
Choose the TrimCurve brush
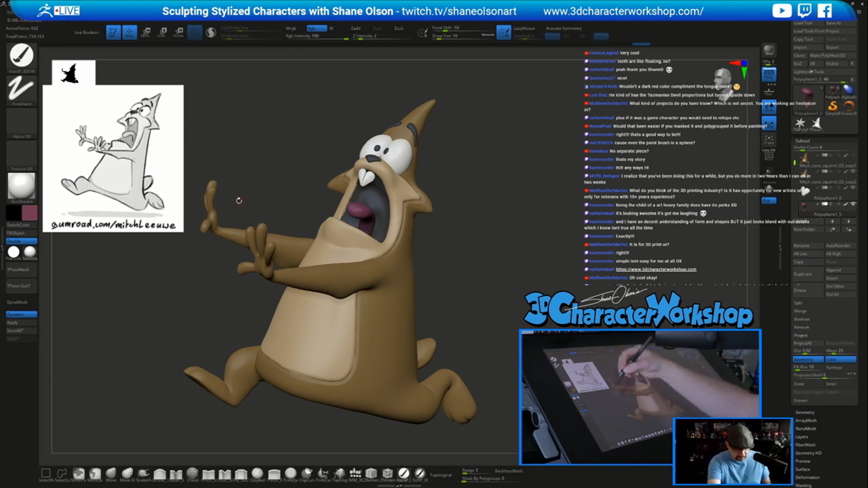[323, 474]
